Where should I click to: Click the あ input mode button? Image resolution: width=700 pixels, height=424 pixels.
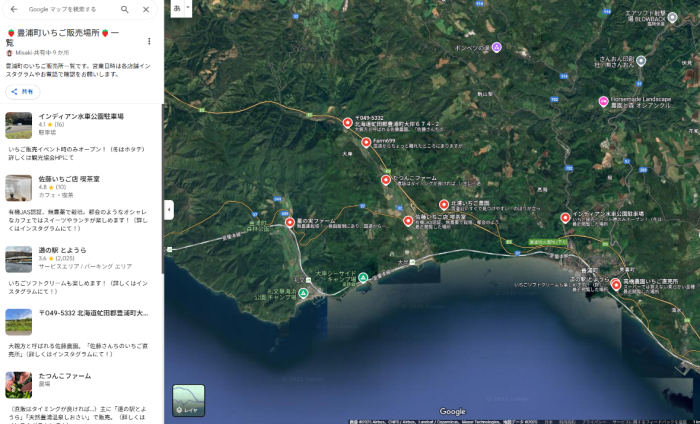[x=177, y=7]
